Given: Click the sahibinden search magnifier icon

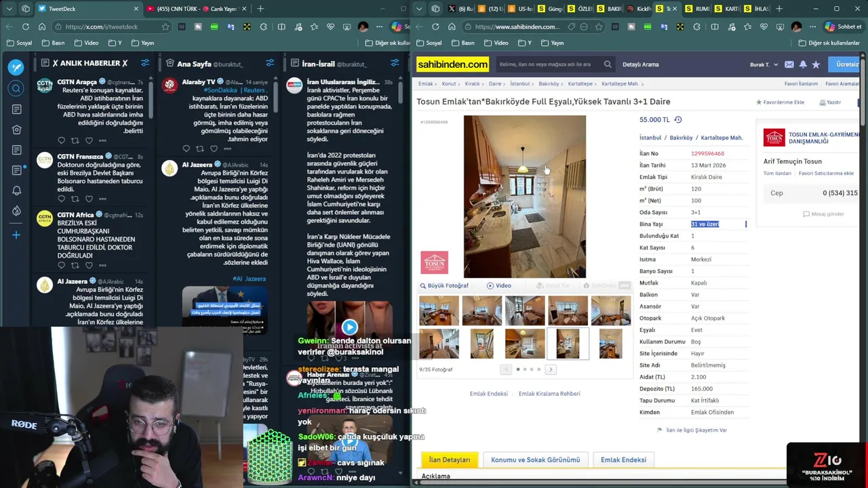Looking at the screenshot, I should point(608,64).
